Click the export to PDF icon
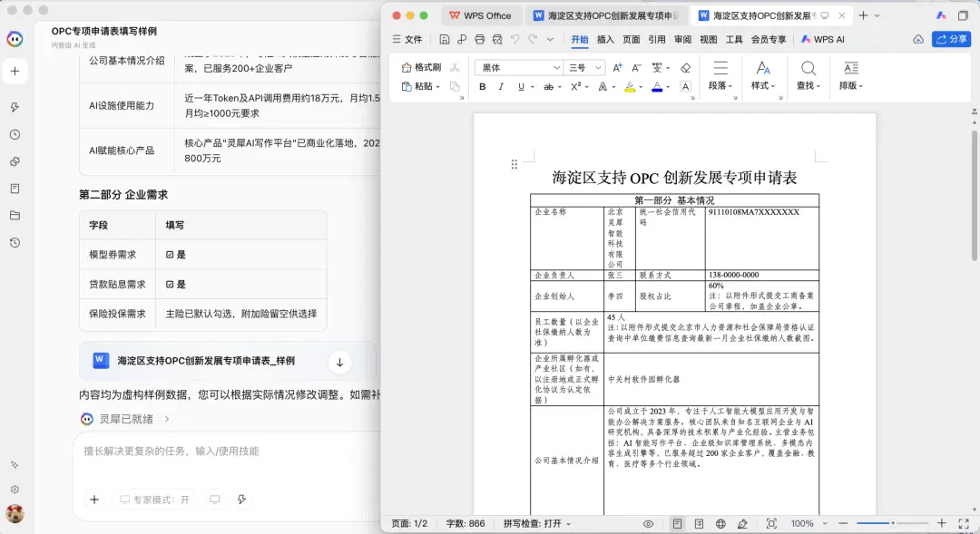980x534 pixels. [x=462, y=39]
